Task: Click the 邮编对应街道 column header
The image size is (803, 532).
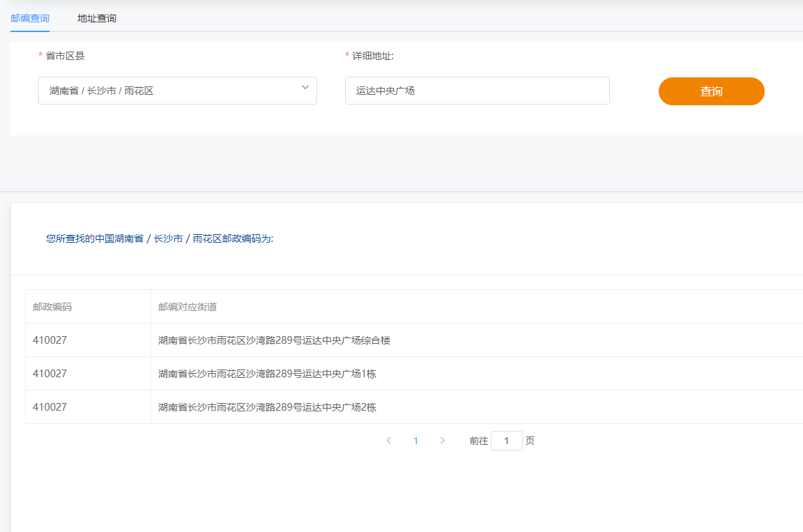Action: pos(187,306)
